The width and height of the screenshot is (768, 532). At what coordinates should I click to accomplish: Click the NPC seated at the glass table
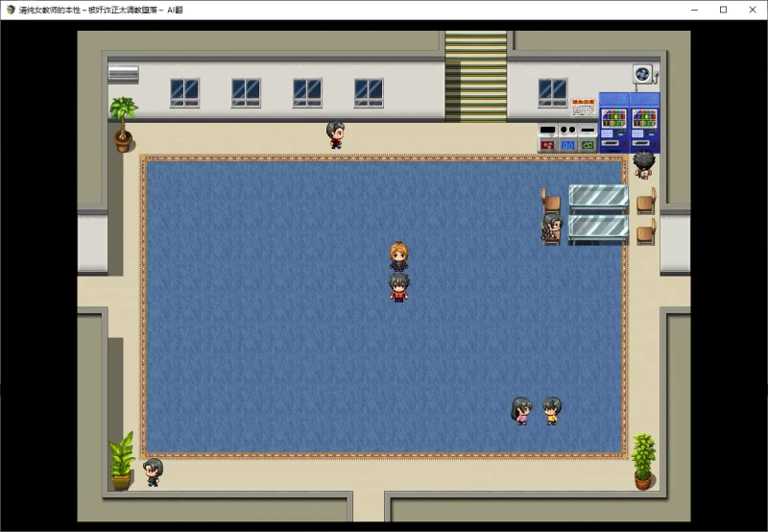tap(551, 227)
